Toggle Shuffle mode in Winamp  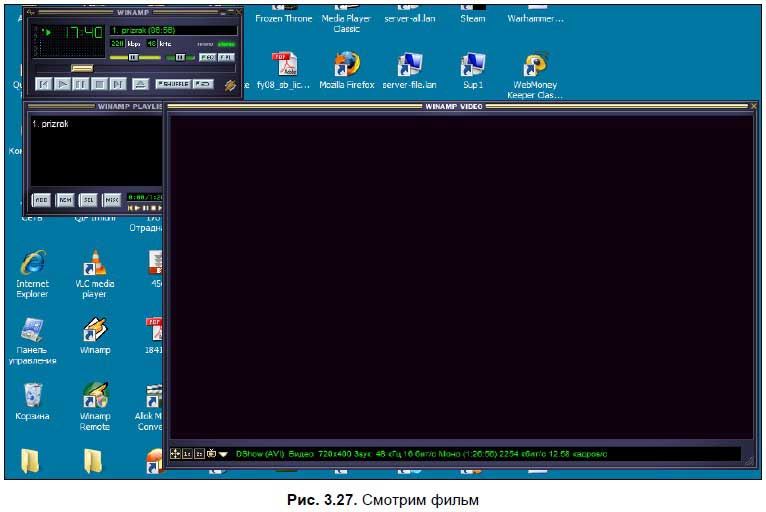coord(172,85)
